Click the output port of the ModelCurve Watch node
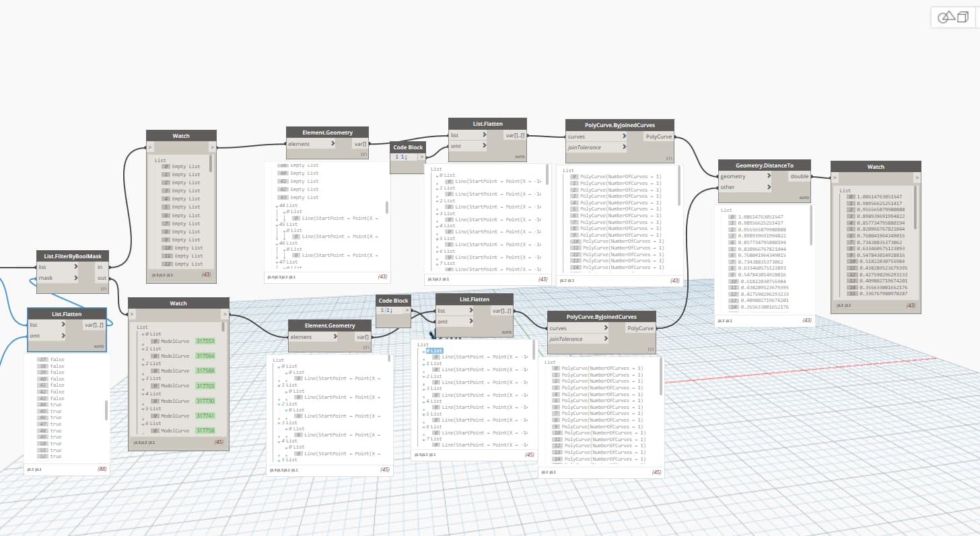This screenshot has height=536, width=980. pos(225,314)
